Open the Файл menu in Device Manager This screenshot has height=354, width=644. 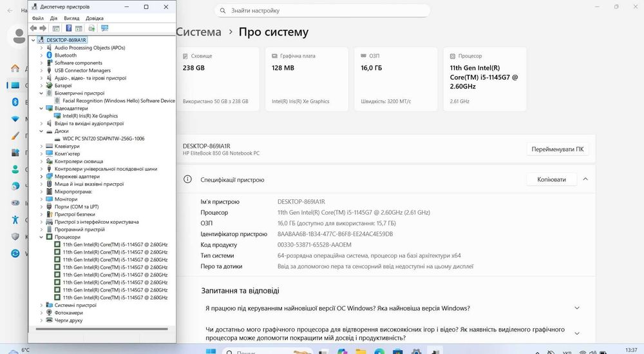click(37, 18)
